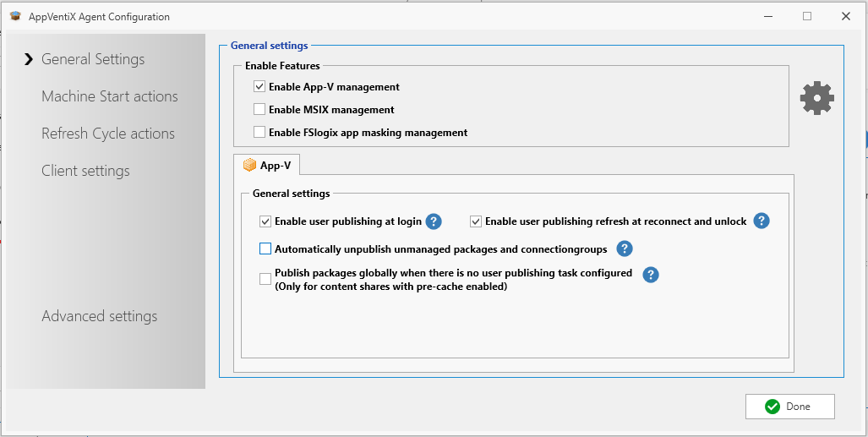Open Machine Start actions section
This screenshot has height=437, width=868.
click(x=109, y=96)
